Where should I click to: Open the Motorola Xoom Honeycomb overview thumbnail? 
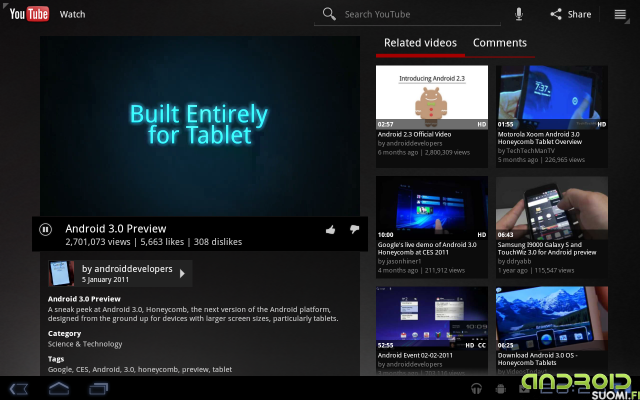[551, 97]
